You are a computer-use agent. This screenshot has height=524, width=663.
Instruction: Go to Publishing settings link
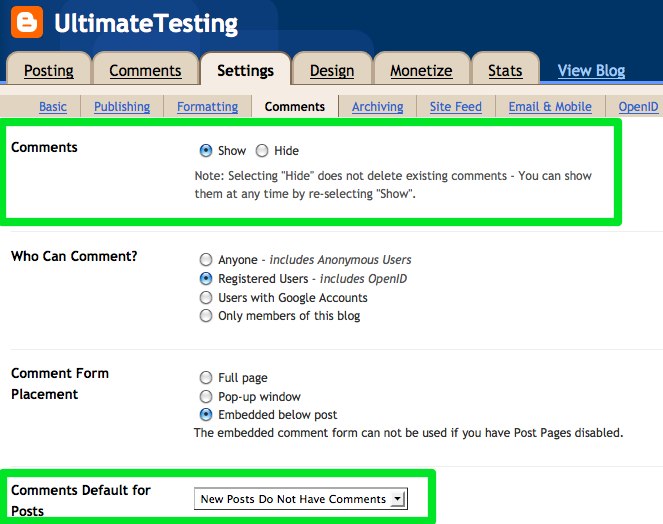122,107
